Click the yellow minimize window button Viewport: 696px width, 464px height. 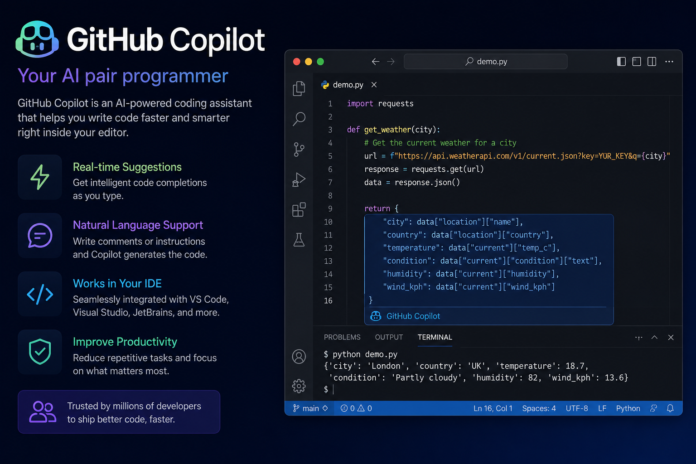pyautogui.click(x=308, y=62)
